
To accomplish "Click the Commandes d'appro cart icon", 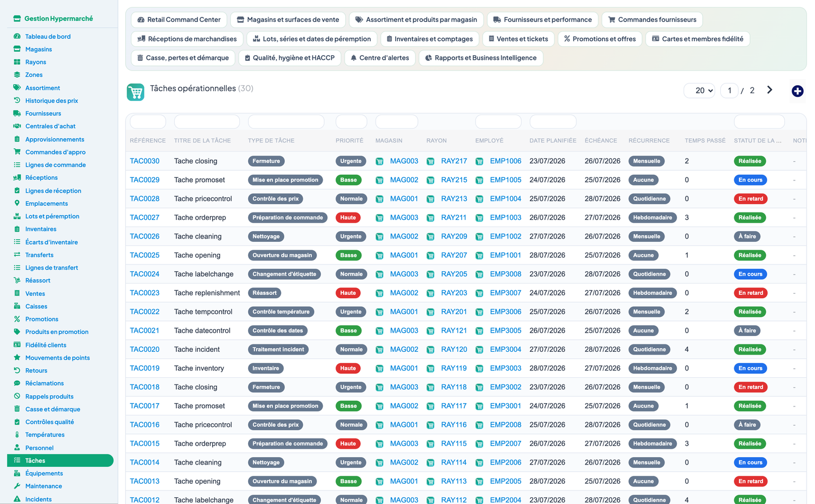I will (x=17, y=152).
